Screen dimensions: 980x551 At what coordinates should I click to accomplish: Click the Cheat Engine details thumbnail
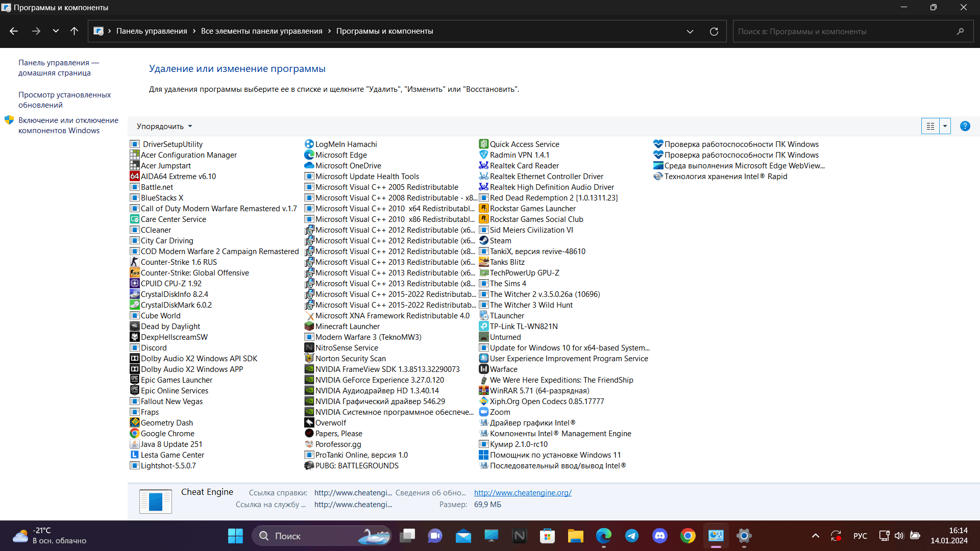click(x=156, y=500)
